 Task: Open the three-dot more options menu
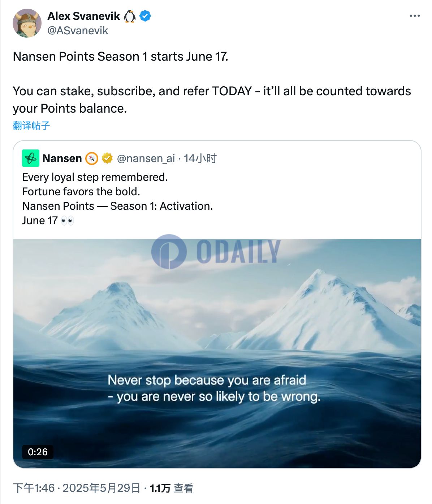[x=414, y=16]
